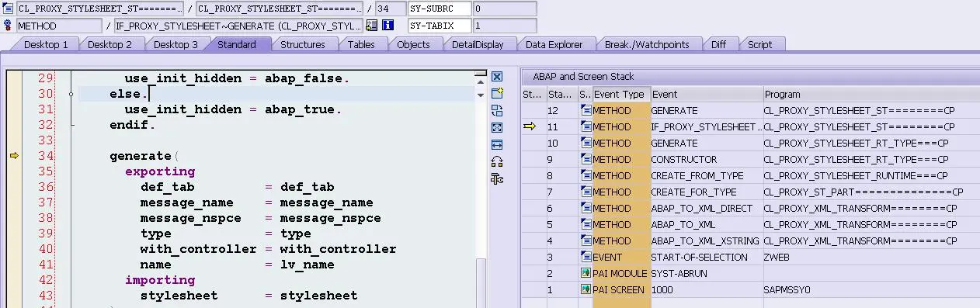Switch to the Desktop 3 tab
The width and height of the screenshot is (980, 308).
coord(175,44)
